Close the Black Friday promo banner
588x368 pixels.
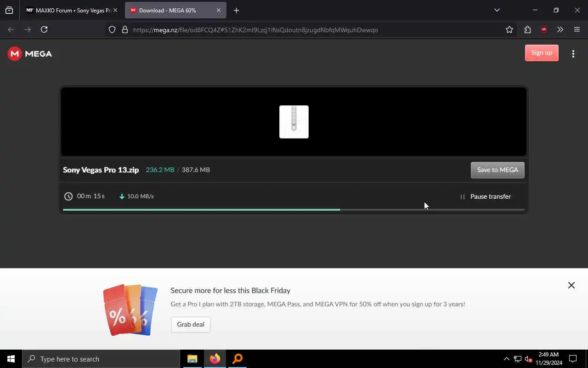571,285
